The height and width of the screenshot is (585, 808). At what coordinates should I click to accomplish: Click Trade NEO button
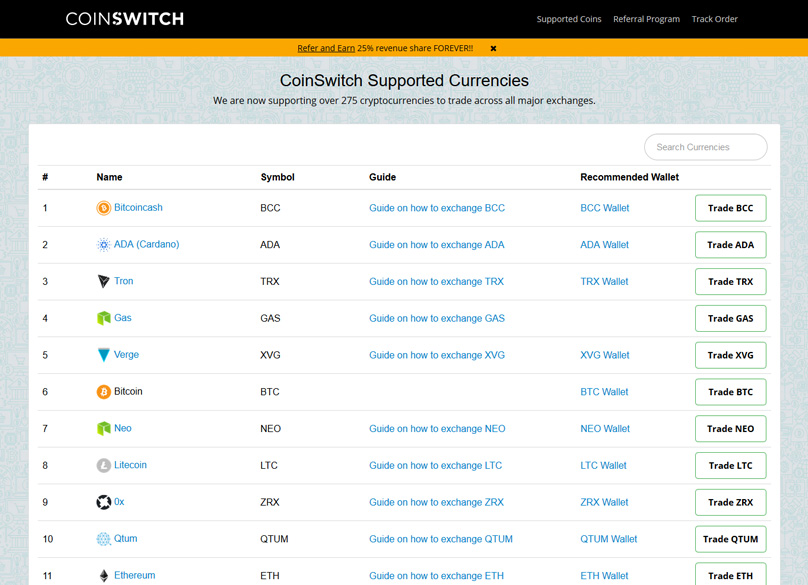730,429
